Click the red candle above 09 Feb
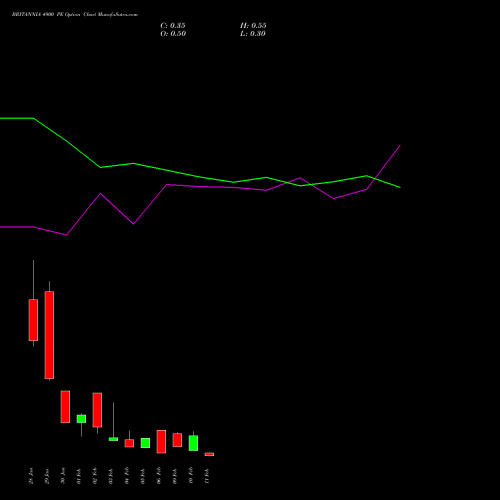Viewport: 500px width, 500px height. tap(177, 440)
